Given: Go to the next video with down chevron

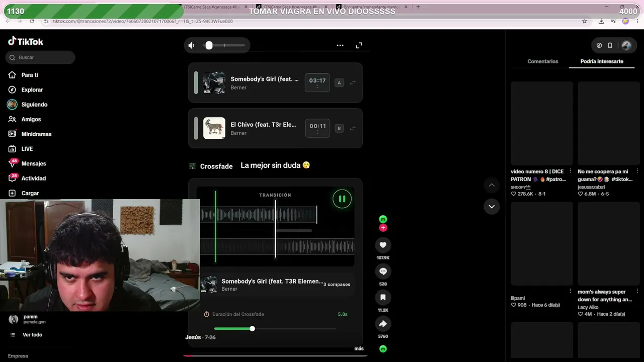Looking at the screenshot, I should pyautogui.click(x=492, y=206).
